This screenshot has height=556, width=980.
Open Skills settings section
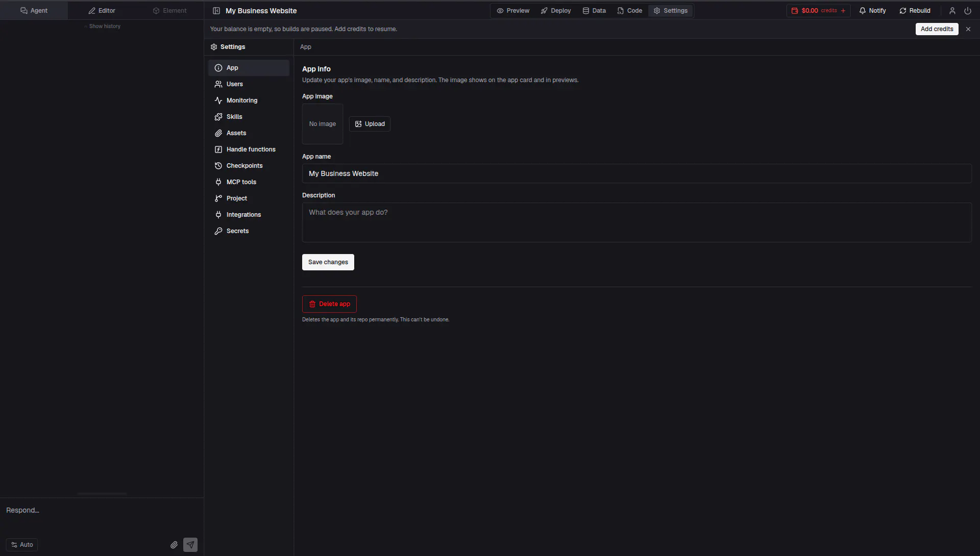[249, 117]
